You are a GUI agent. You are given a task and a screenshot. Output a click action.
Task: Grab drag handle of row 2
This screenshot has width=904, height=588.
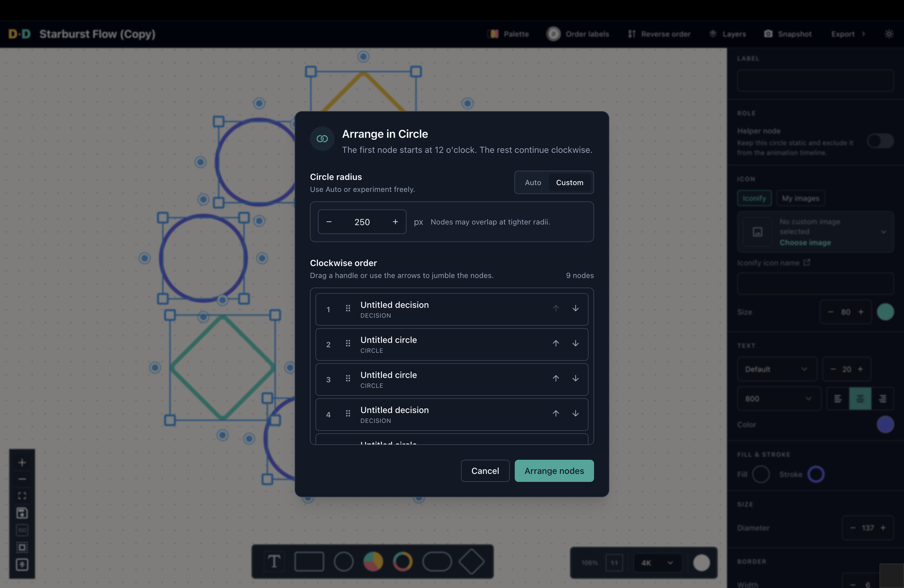click(x=348, y=344)
